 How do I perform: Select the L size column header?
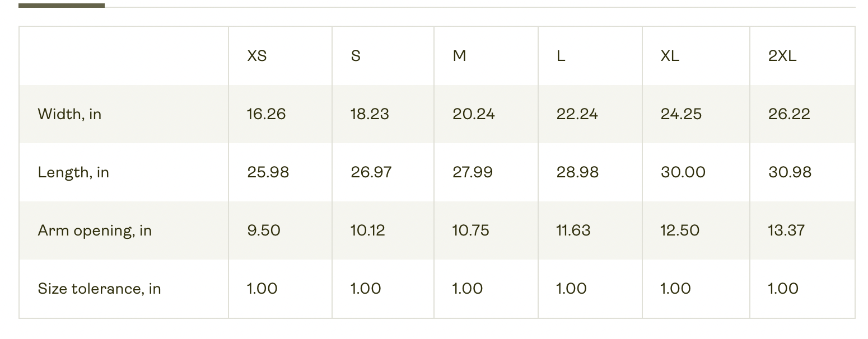point(561,56)
